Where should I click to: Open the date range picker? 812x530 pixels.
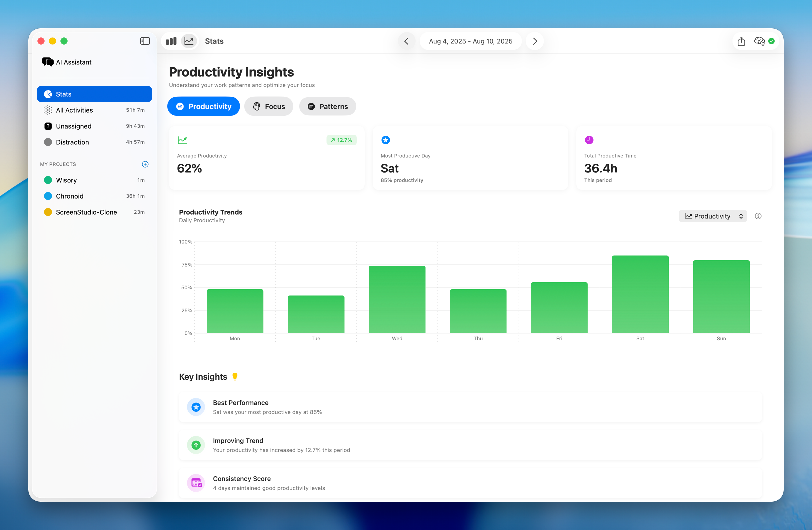pyautogui.click(x=470, y=41)
